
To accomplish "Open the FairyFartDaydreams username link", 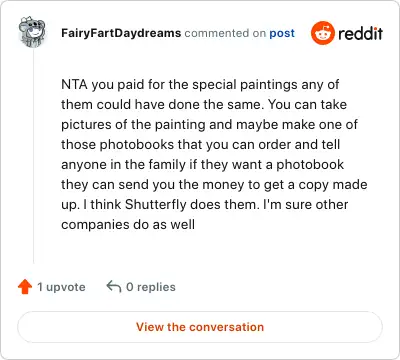I will click(x=121, y=33).
